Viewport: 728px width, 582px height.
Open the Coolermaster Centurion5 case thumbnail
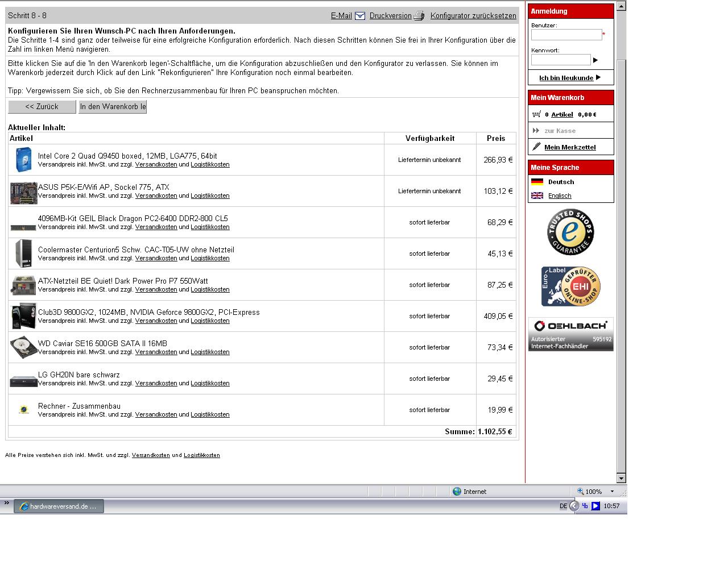[x=23, y=253]
